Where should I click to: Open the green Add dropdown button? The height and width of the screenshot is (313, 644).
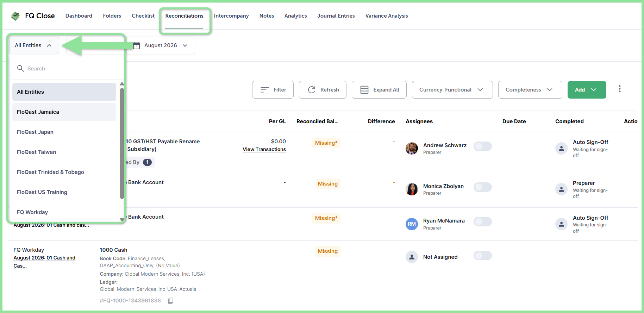pyautogui.click(x=587, y=90)
